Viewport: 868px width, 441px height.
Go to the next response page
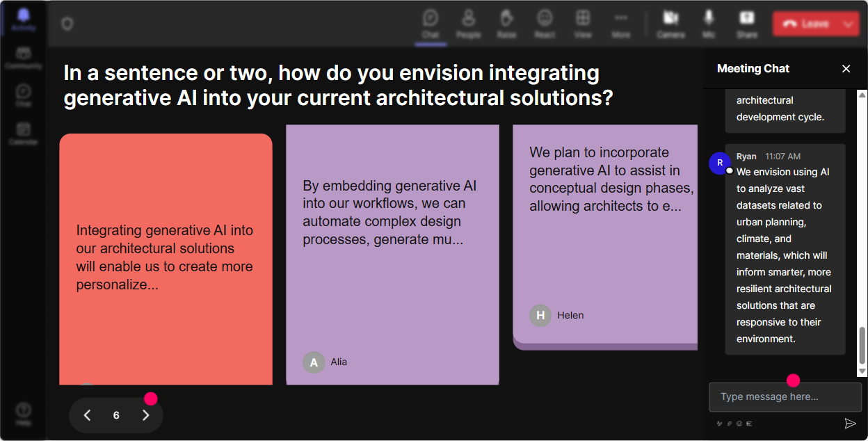pyautogui.click(x=145, y=415)
